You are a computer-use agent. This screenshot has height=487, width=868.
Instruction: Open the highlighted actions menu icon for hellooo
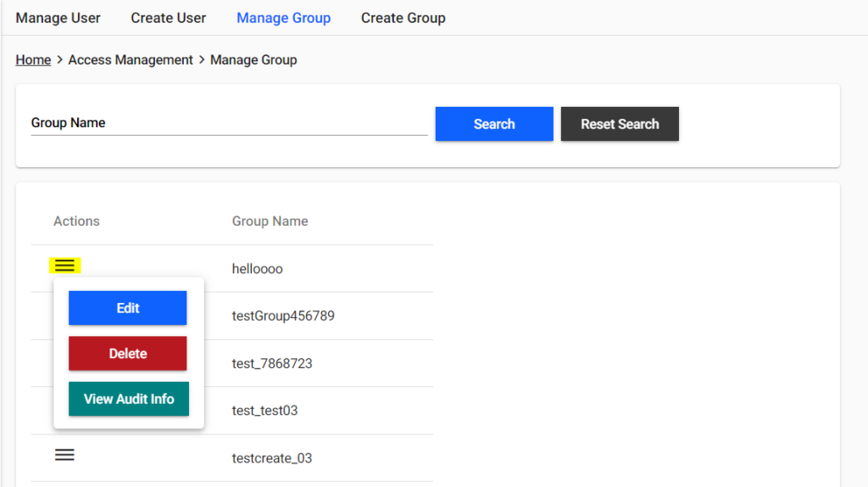coord(64,266)
